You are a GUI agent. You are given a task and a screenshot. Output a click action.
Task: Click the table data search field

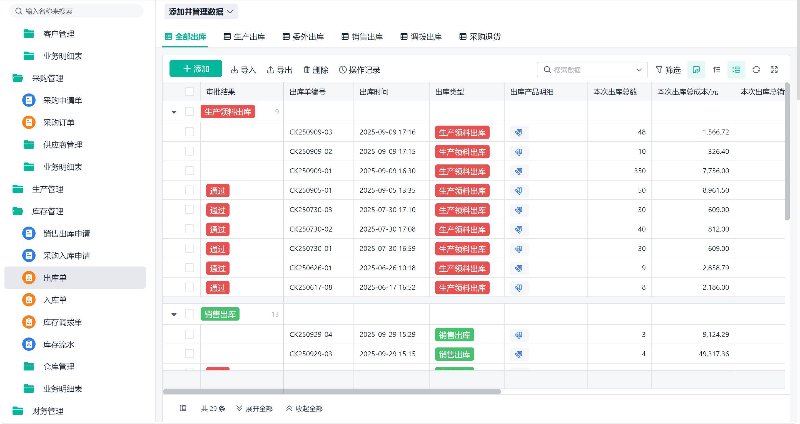592,69
